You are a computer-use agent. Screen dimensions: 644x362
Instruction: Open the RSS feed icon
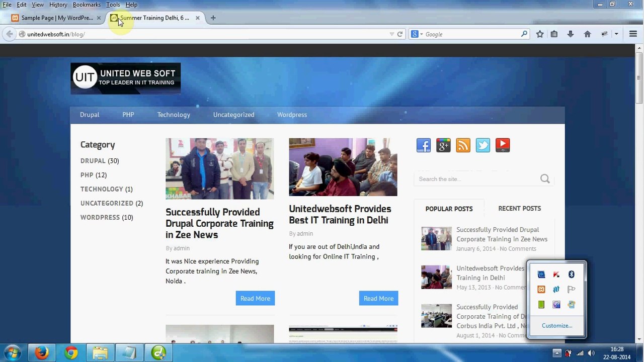tap(463, 145)
